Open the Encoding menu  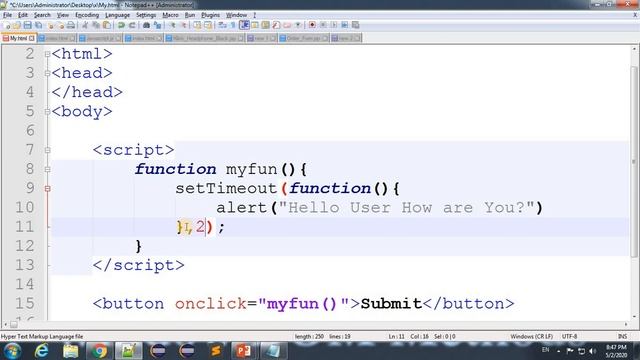tap(87, 15)
